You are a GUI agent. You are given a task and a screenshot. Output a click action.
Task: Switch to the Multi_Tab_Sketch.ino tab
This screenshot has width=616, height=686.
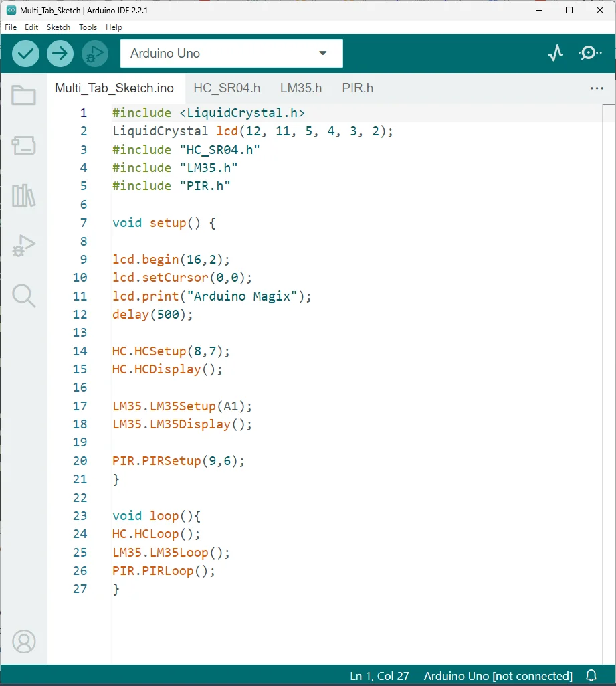(114, 88)
